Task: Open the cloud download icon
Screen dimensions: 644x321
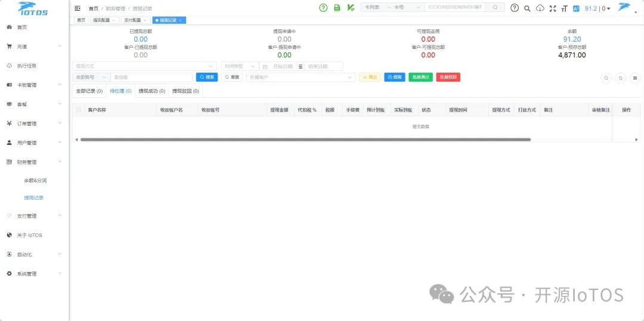Action: [540, 8]
